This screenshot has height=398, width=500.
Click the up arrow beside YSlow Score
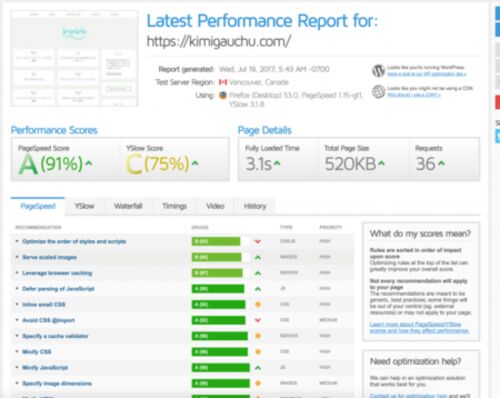pos(195,163)
